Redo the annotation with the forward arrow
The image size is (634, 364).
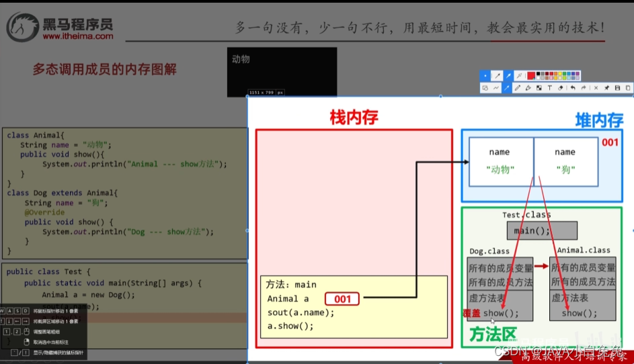[584, 88]
